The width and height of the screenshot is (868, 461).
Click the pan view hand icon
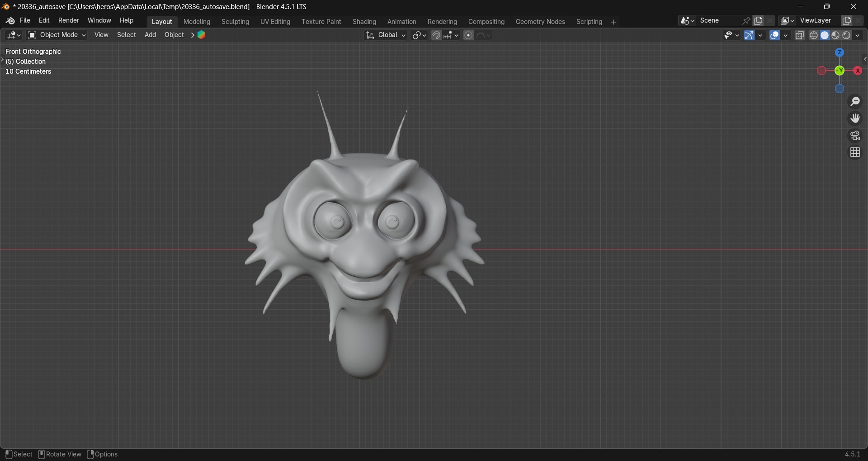(855, 118)
